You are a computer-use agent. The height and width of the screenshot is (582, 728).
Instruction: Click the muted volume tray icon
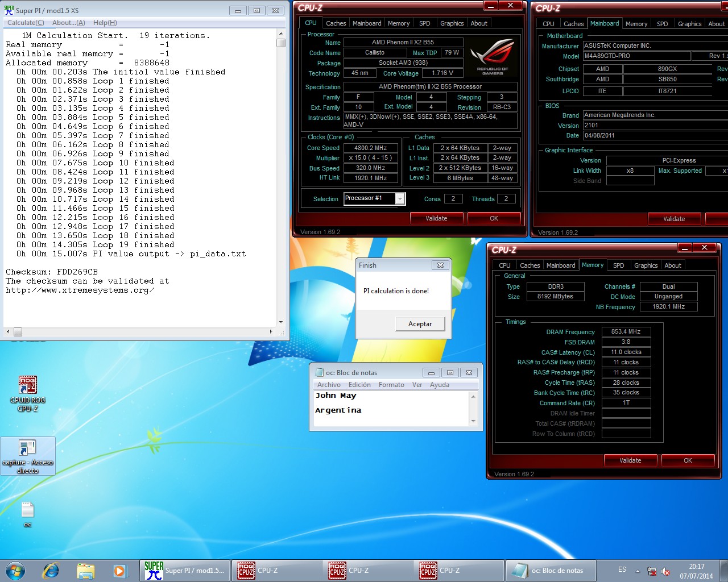[x=665, y=571]
